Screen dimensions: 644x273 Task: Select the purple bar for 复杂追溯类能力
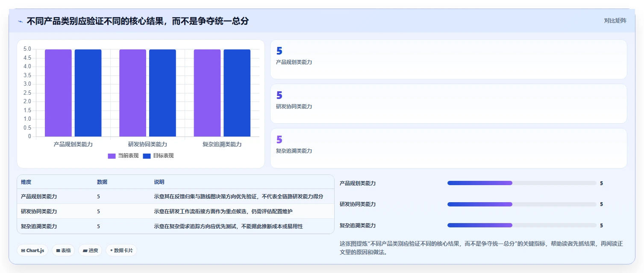207,93
